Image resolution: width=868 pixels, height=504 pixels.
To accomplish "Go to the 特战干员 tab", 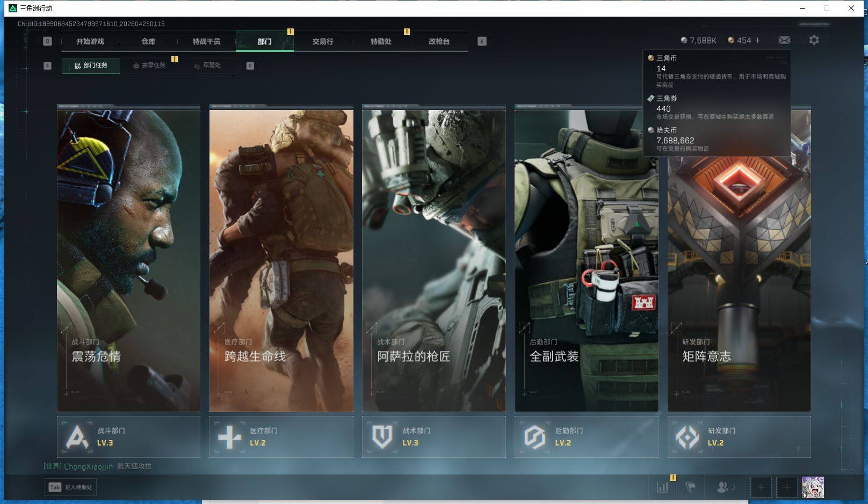I will click(206, 41).
